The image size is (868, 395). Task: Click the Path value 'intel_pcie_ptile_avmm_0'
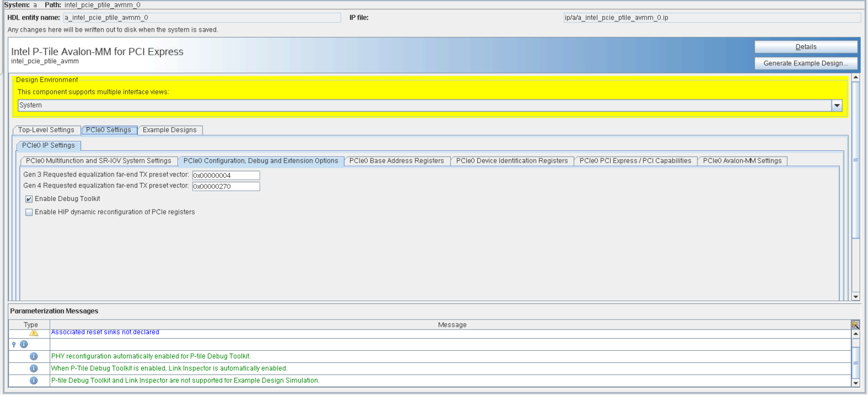(x=102, y=5)
